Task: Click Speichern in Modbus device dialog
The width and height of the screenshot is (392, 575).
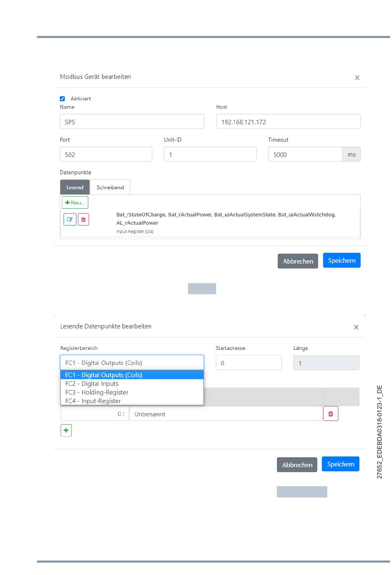Action: 342,260
